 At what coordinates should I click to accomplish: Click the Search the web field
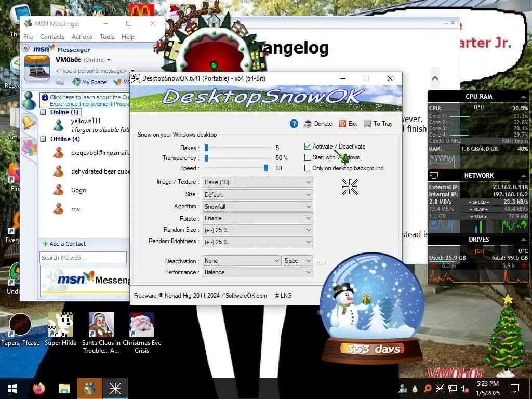click(x=83, y=258)
